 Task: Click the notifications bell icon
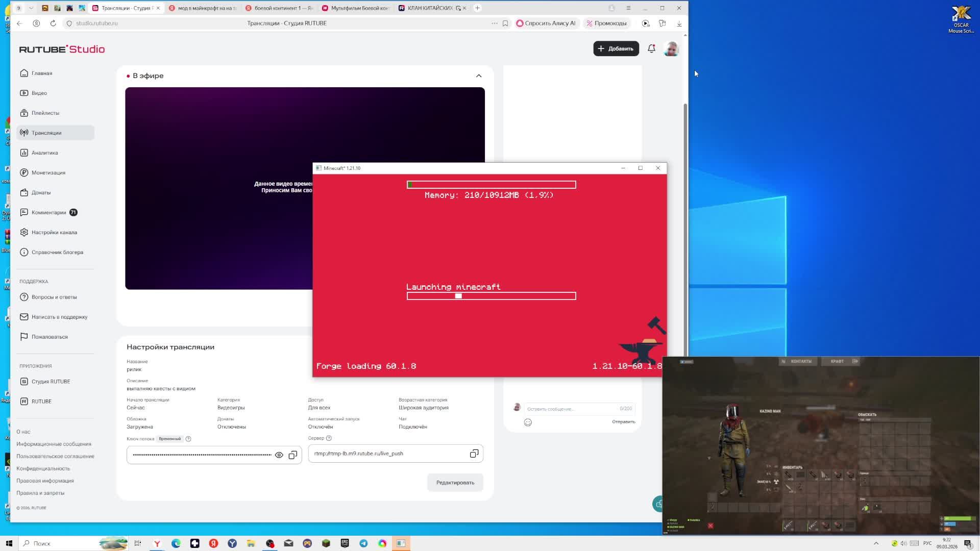pos(651,48)
